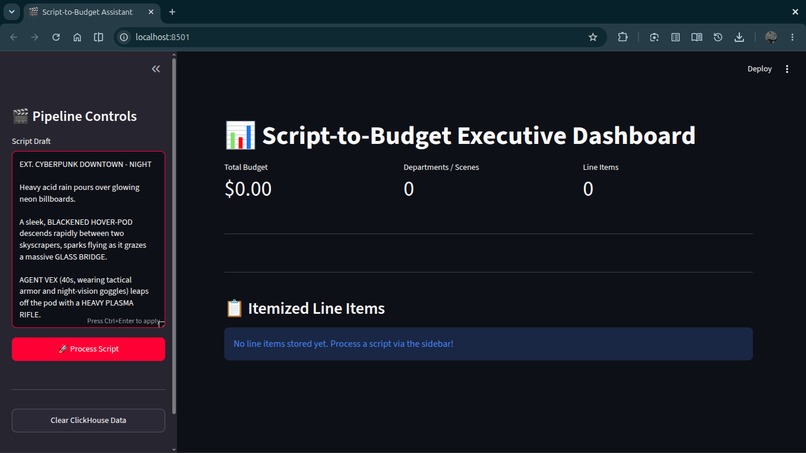Click the Total Budget $0.00 value
The image size is (806, 453).
248,189
